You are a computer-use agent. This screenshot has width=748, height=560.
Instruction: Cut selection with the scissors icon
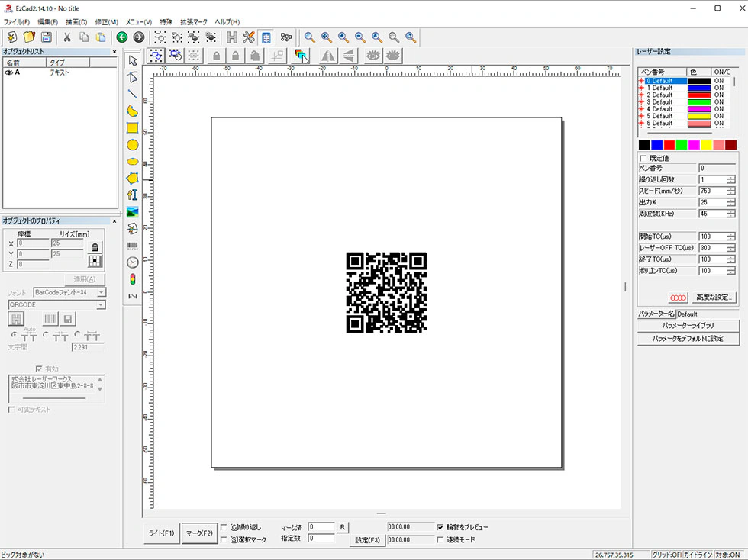tap(67, 37)
